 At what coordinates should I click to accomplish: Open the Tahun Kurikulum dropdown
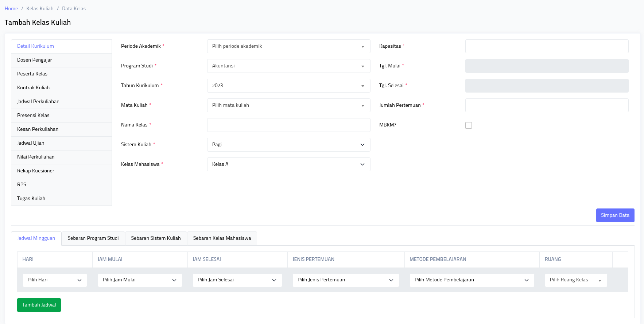(288, 86)
